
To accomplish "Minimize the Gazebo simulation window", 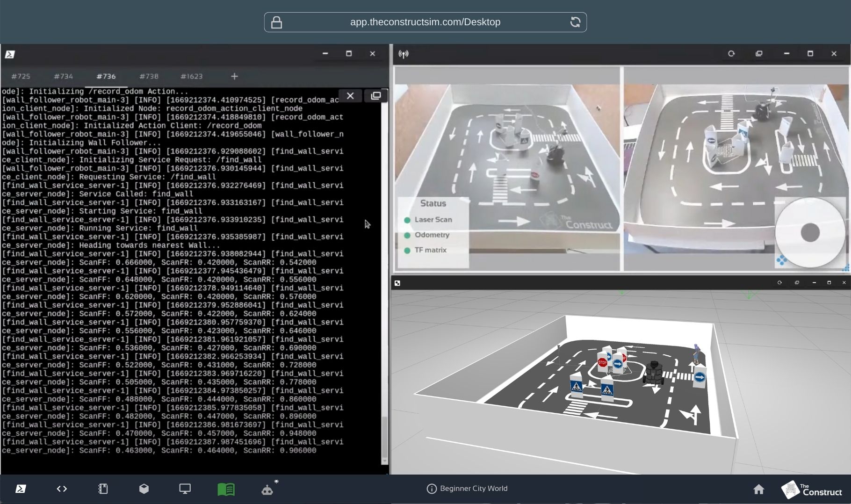I will click(x=814, y=283).
